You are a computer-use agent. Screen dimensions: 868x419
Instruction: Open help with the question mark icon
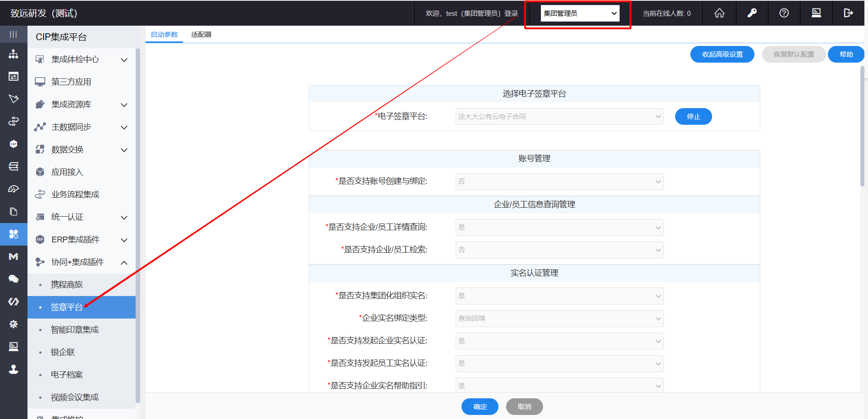784,13
